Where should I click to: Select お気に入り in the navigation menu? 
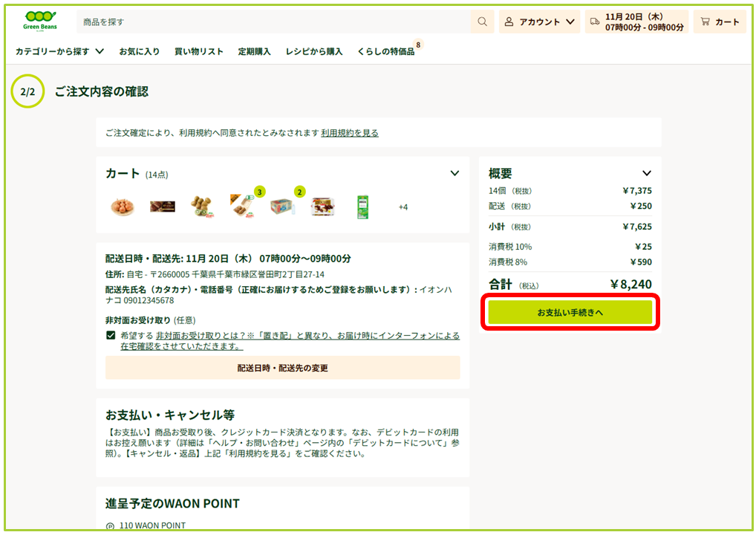pyautogui.click(x=139, y=52)
